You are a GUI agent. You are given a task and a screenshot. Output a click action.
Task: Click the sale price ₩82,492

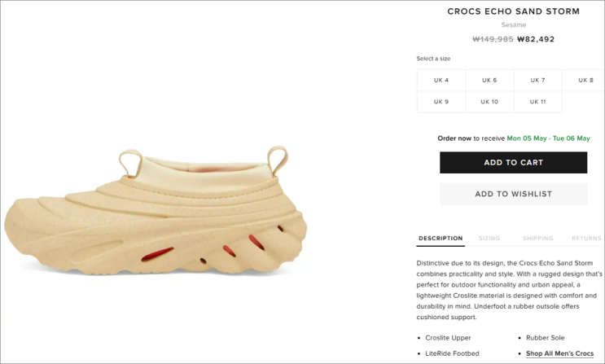tap(536, 39)
